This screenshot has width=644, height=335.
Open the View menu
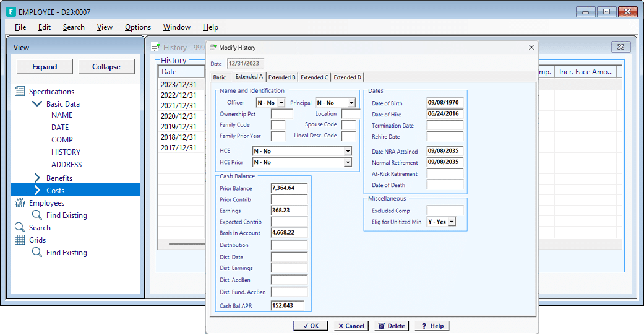pos(105,27)
